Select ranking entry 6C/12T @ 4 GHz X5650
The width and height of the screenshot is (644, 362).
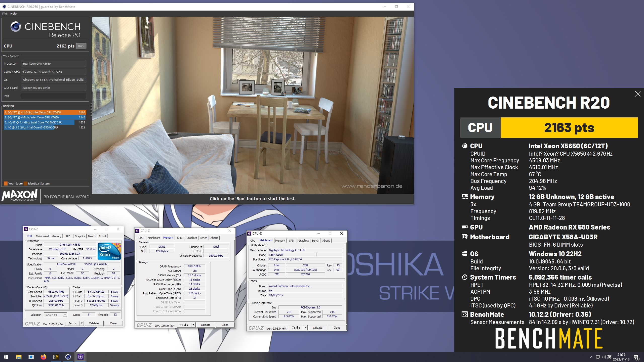(x=45, y=117)
